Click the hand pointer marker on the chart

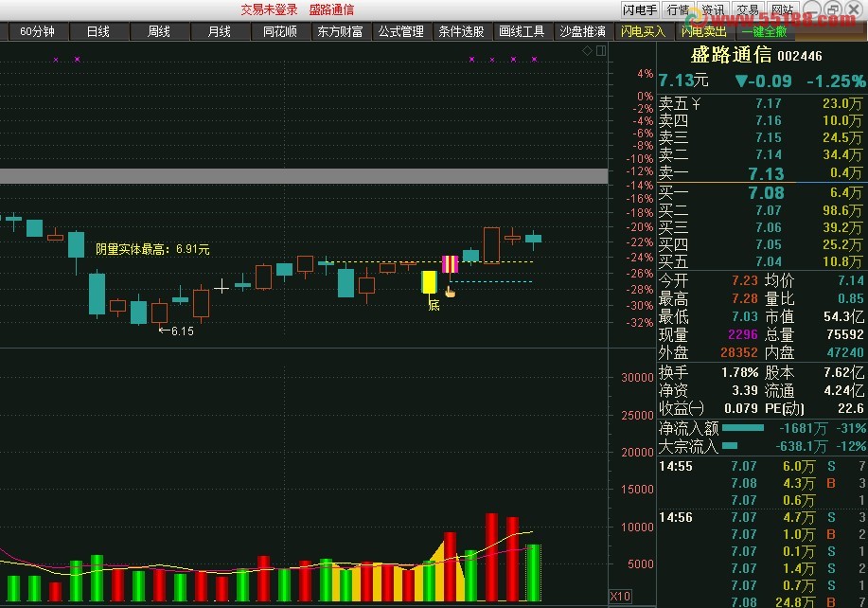(450, 292)
